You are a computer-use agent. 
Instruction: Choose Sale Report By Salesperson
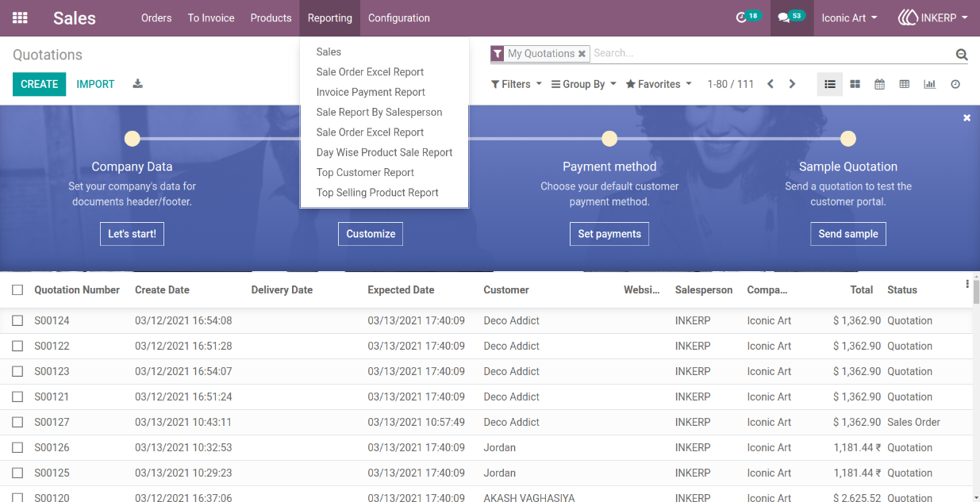coord(379,113)
